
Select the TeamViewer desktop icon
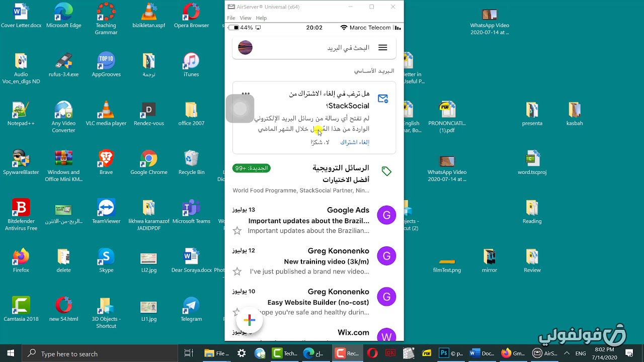[106, 211]
